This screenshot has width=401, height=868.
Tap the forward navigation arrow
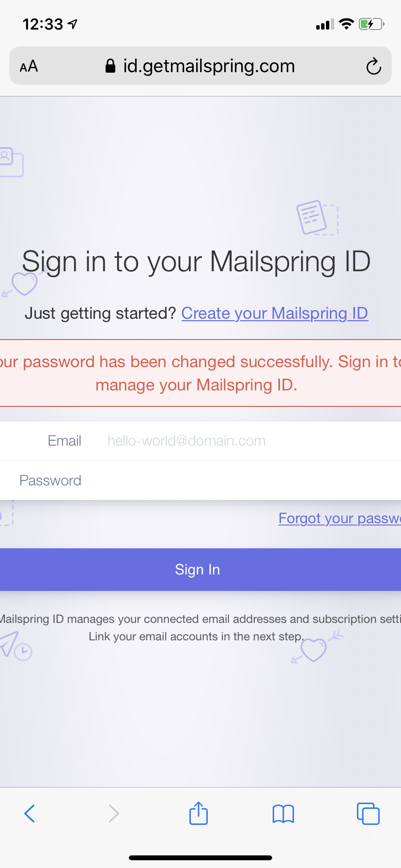tap(113, 813)
